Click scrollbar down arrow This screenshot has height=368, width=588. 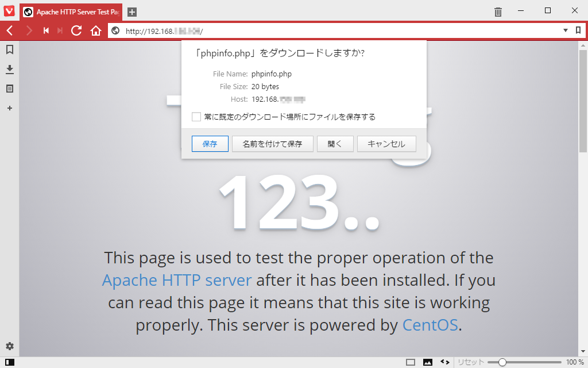583,352
